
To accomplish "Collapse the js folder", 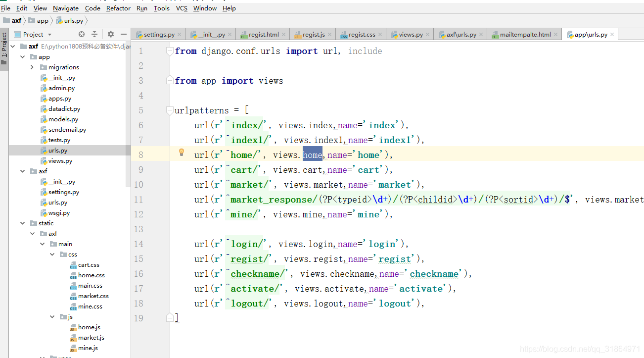I will 52,316.
